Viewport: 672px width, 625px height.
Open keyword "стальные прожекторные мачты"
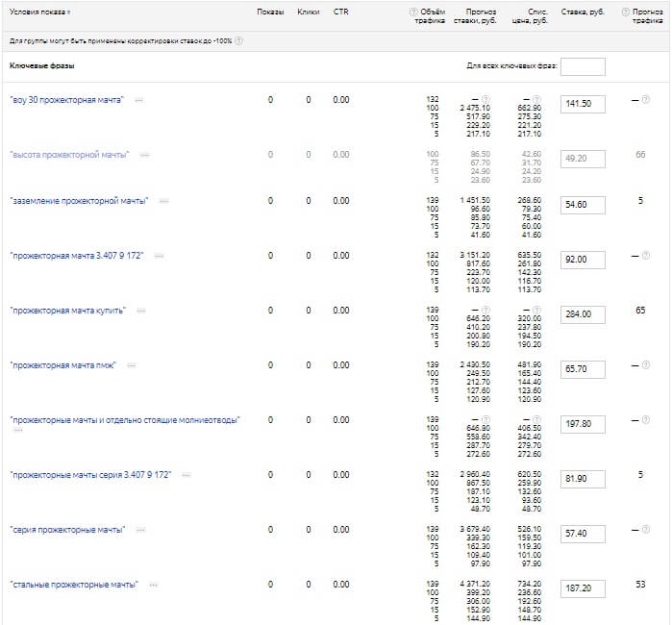point(74,586)
